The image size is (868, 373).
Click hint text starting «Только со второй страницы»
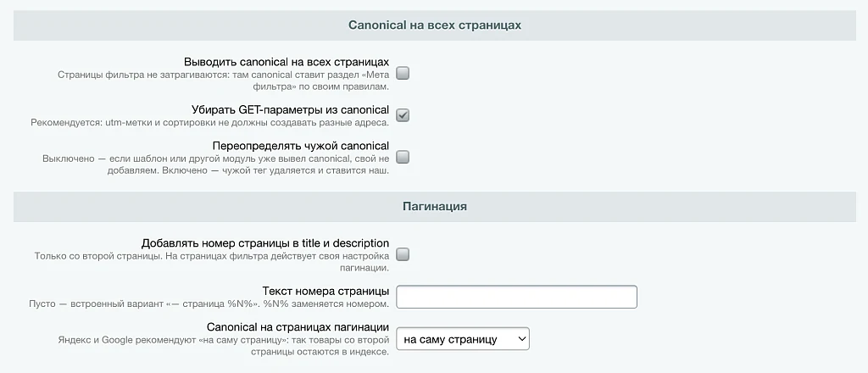pos(211,262)
